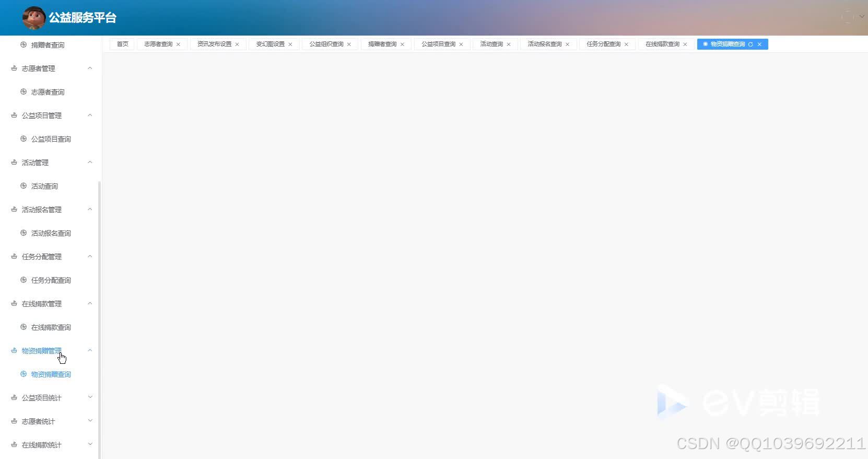Open the 任务分配查询 tab
The image size is (868, 459).
point(604,44)
